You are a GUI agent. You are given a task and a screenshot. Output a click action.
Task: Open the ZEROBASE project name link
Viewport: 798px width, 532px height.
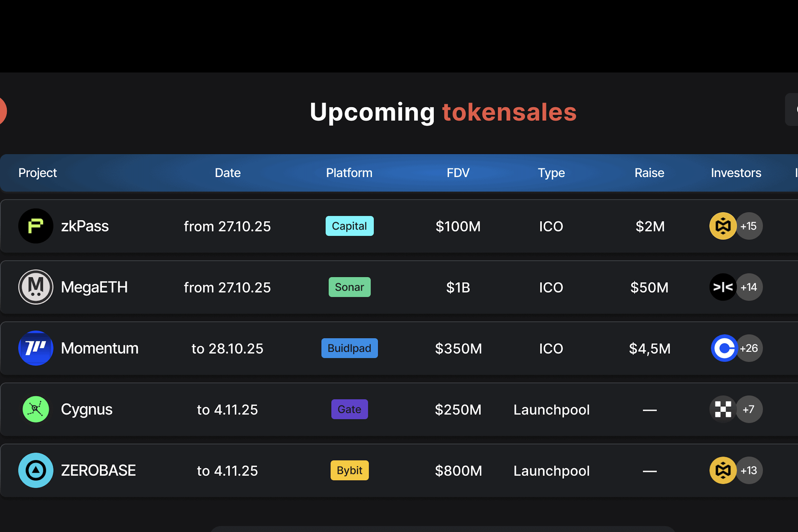point(98,470)
